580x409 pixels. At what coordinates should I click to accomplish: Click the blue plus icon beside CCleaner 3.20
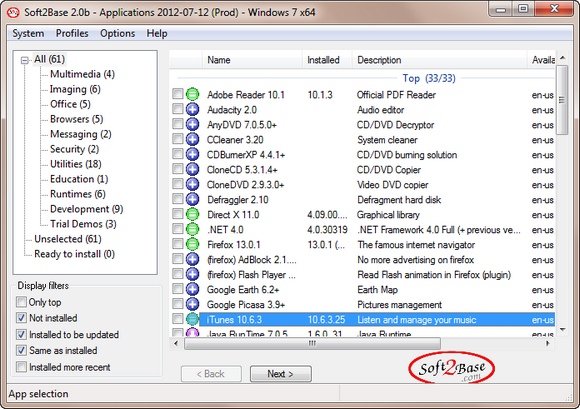[x=192, y=139]
